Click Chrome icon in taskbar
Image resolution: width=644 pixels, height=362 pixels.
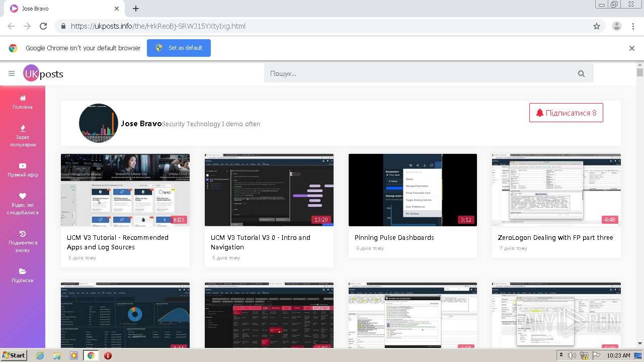coord(91,355)
